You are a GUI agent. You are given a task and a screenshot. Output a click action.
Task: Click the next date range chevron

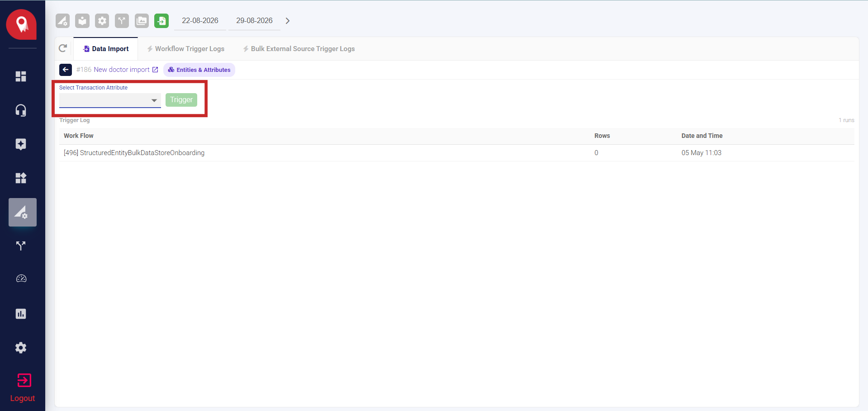288,21
